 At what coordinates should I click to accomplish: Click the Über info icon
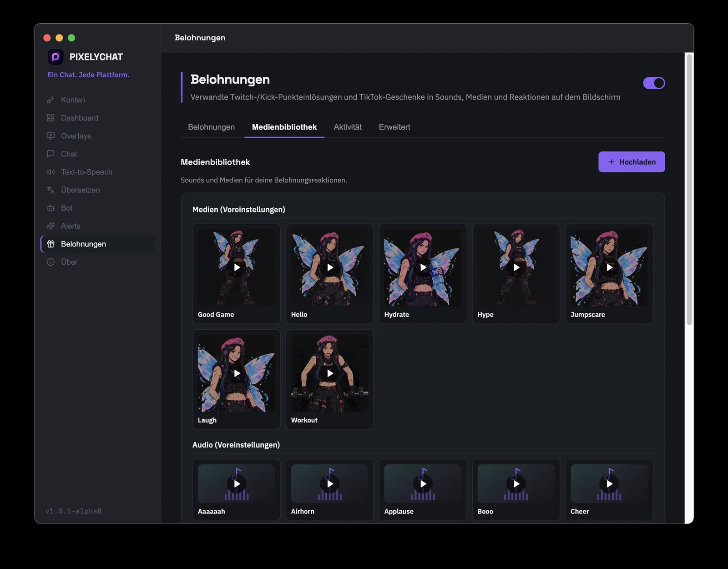51,262
